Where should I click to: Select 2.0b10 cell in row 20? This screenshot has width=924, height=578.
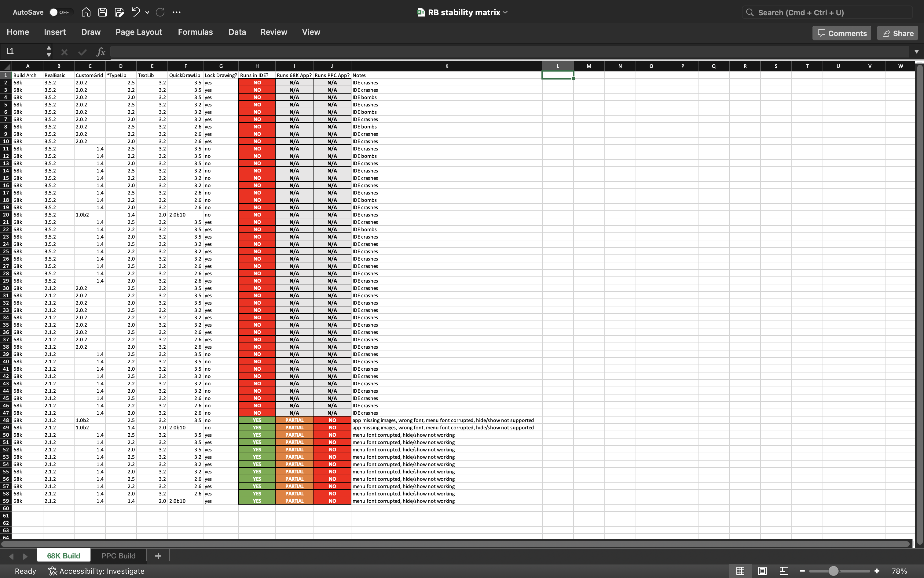185,215
